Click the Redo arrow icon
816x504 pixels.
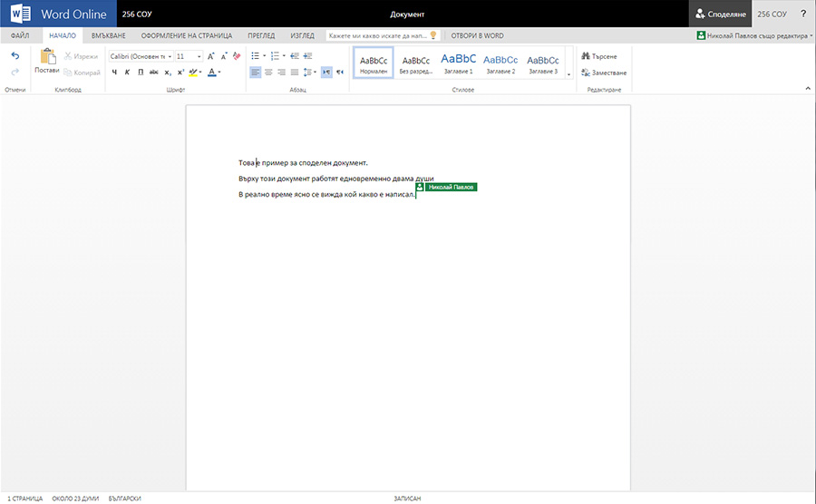(x=15, y=72)
